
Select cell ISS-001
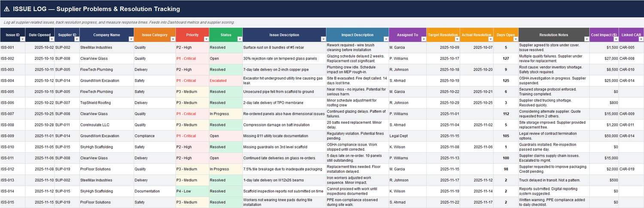[13, 47]
